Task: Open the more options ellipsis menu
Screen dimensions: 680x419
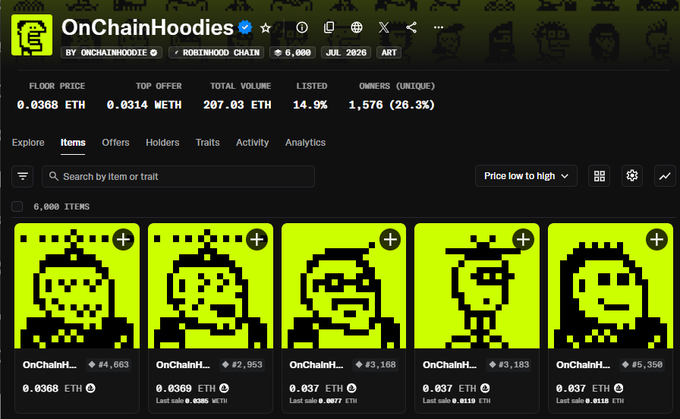Action: (x=438, y=27)
